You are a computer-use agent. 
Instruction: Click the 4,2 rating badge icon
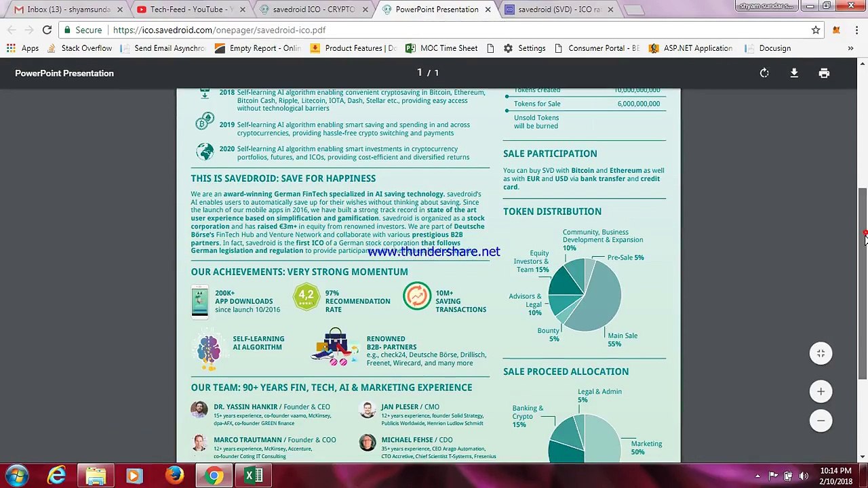pos(307,298)
